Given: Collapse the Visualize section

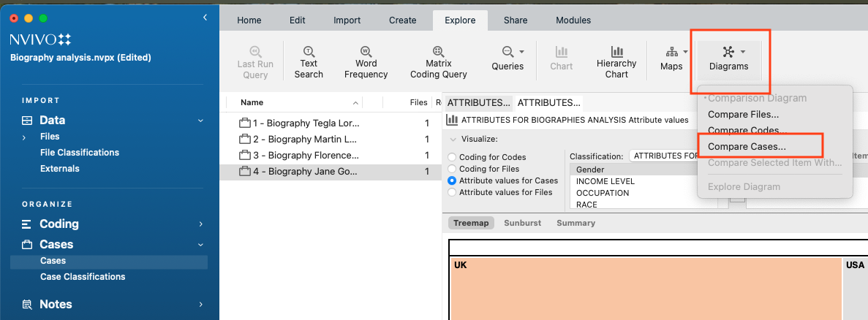Looking at the screenshot, I should pyautogui.click(x=453, y=139).
